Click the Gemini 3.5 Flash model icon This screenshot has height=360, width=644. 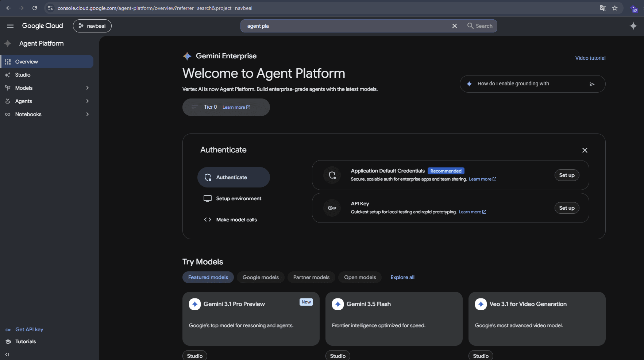[338, 304]
